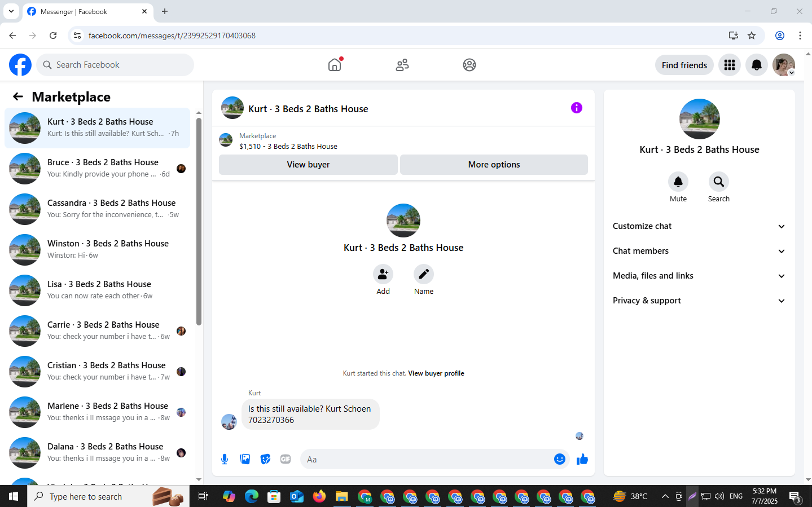Search in conversation using magnifier icon
Screen dimensions: 812x507
coord(719,182)
